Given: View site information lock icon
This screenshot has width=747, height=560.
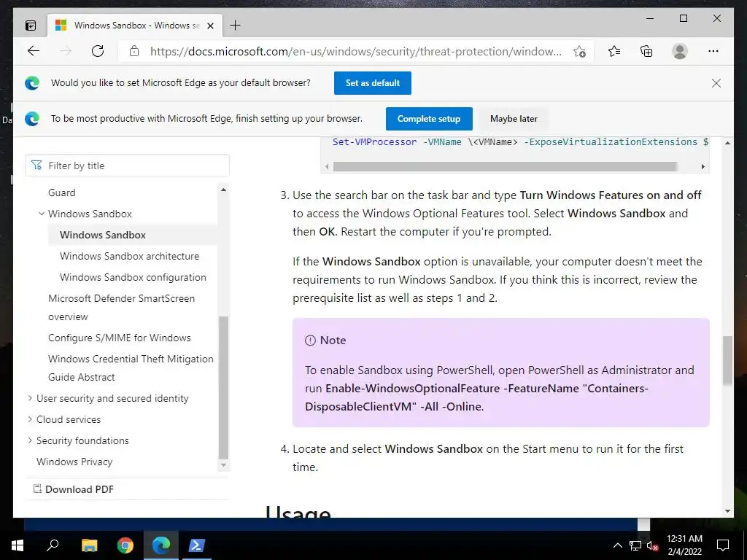Looking at the screenshot, I should (134, 52).
